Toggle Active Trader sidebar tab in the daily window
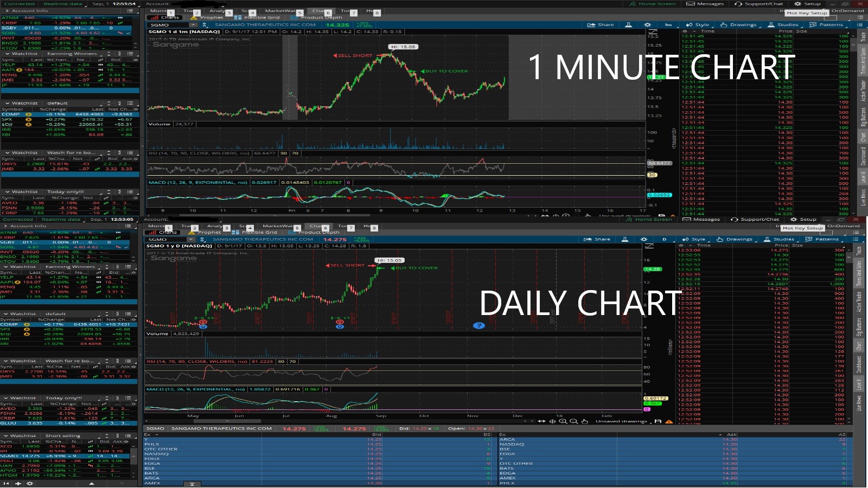 (859, 301)
